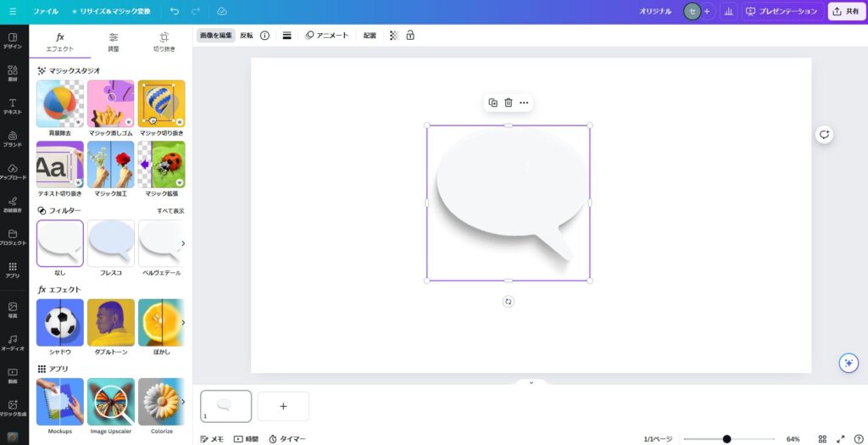The width and height of the screenshot is (868, 445).
Task: Click the 共有 share button
Action: pyautogui.click(x=846, y=11)
